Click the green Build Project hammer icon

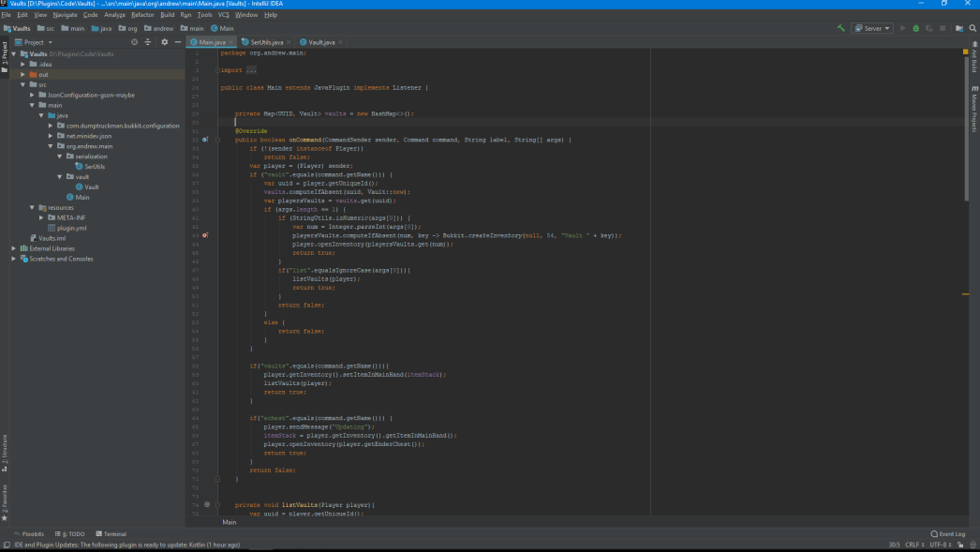pyautogui.click(x=840, y=28)
